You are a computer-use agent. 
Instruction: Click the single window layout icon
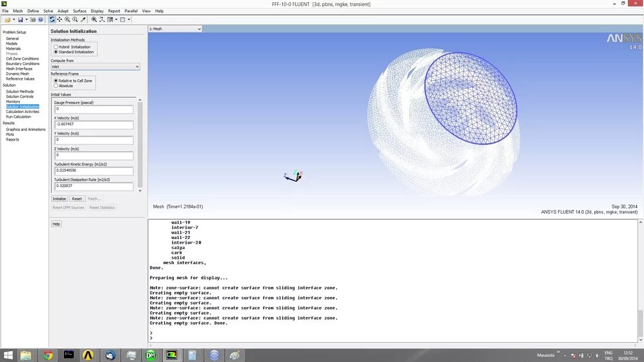click(122, 19)
